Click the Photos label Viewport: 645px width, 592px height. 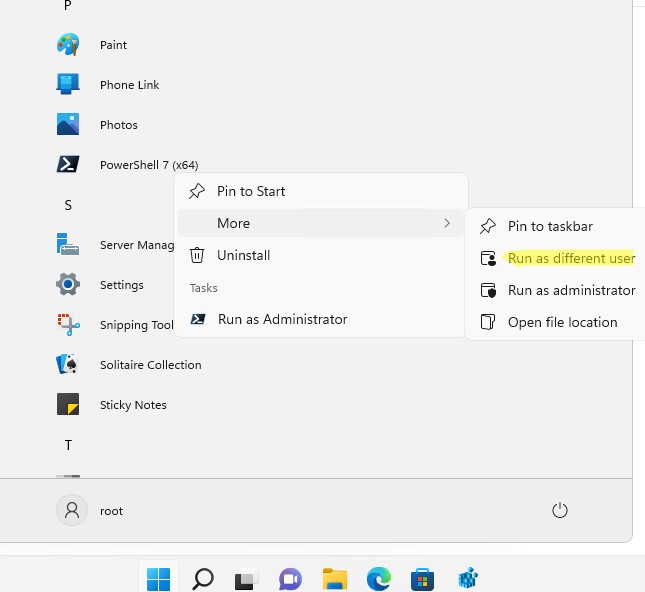119,125
